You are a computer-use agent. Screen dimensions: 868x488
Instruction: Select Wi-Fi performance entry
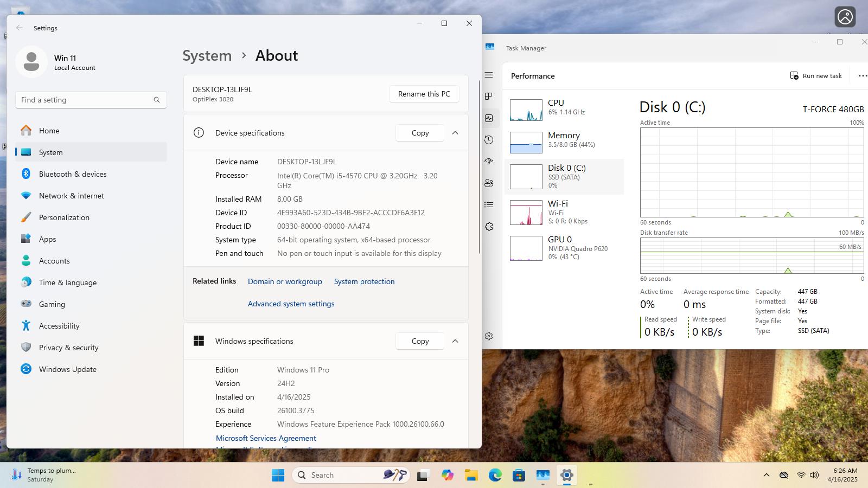click(564, 212)
